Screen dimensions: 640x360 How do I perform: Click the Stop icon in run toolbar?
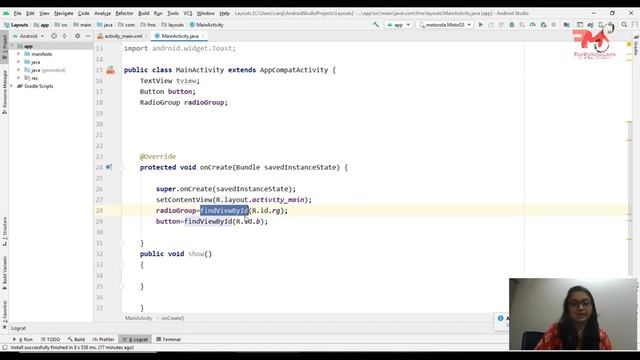(553, 25)
